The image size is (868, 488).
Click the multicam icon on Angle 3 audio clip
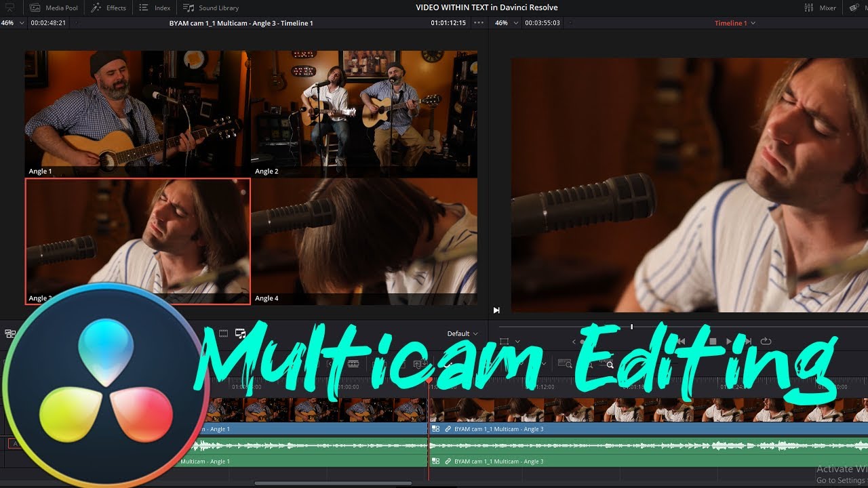click(435, 462)
